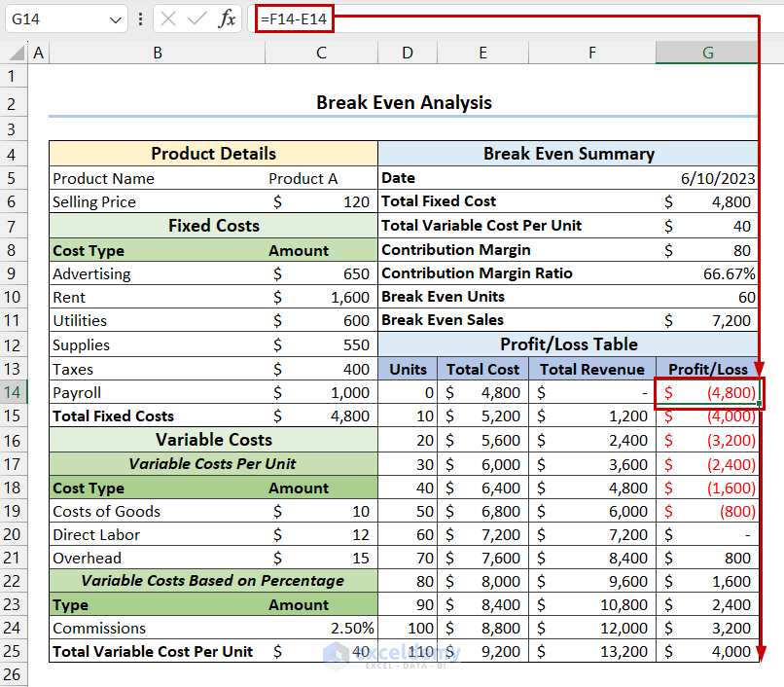This screenshot has width=784, height=687.
Task: Select row 25 header
Action: point(12,652)
